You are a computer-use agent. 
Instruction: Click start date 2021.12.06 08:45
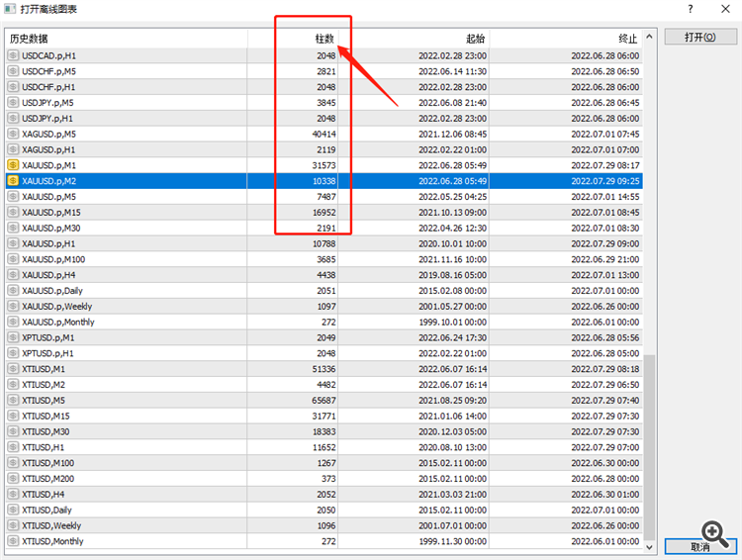click(x=452, y=134)
